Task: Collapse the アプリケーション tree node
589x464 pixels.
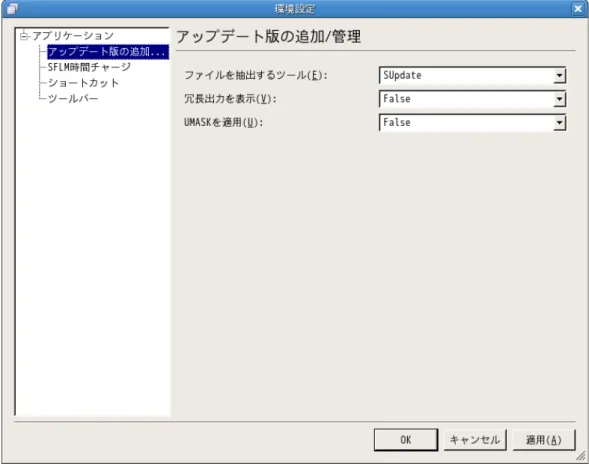Action: coord(24,36)
